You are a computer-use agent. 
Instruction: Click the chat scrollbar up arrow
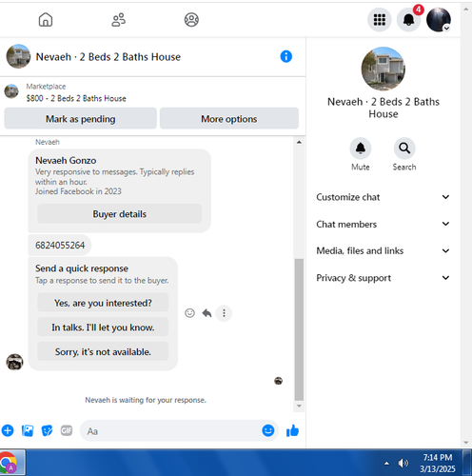coord(299,142)
